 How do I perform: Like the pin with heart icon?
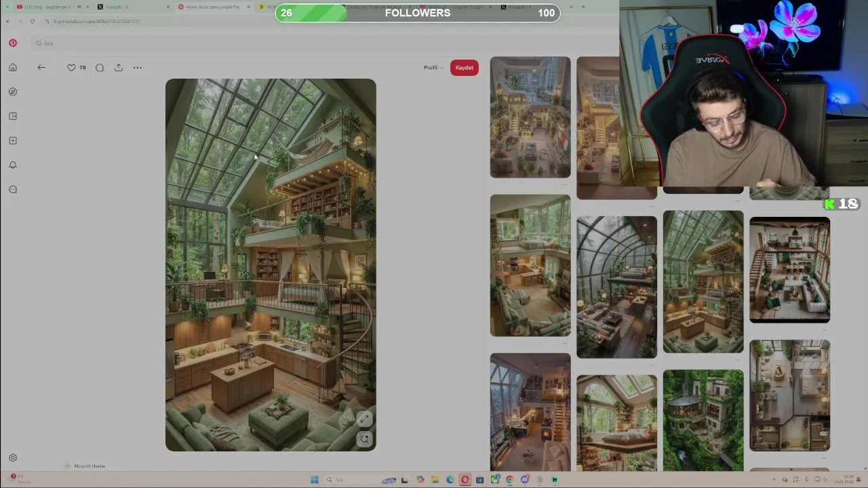point(71,67)
